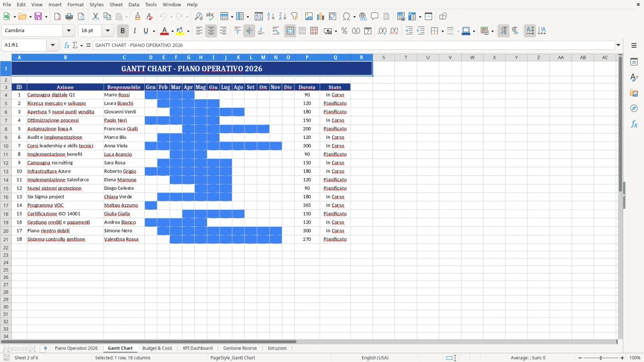The image size is (644, 362).
Task: Open the 16 pt font size dropdown
Action: (x=107, y=31)
